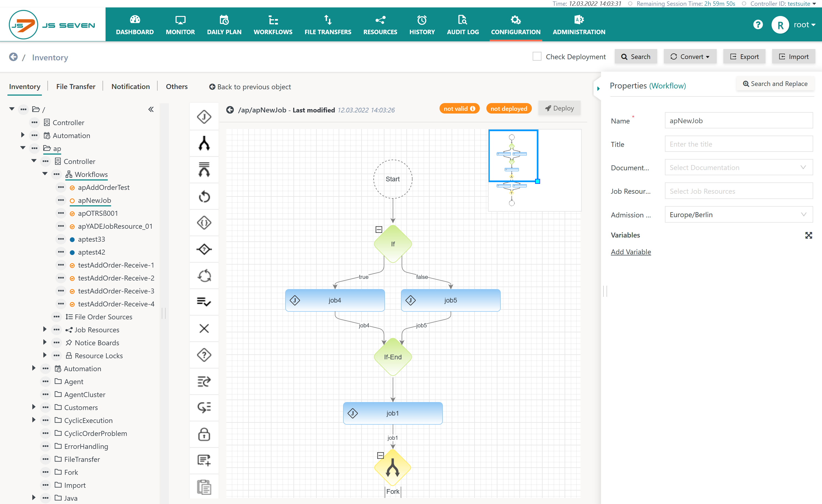Open the action menu dots for apNewJob
Image resolution: width=822 pixels, height=504 pixels.
pos(61,200)
